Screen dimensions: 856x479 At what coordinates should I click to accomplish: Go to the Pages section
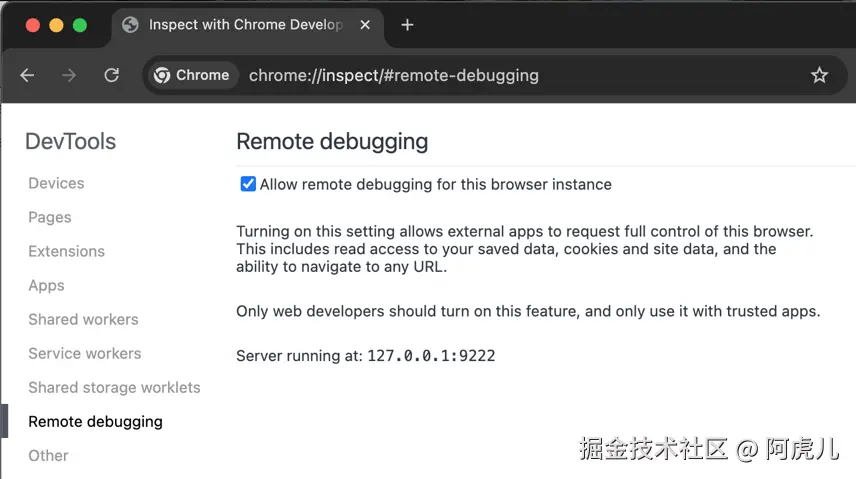50,217
